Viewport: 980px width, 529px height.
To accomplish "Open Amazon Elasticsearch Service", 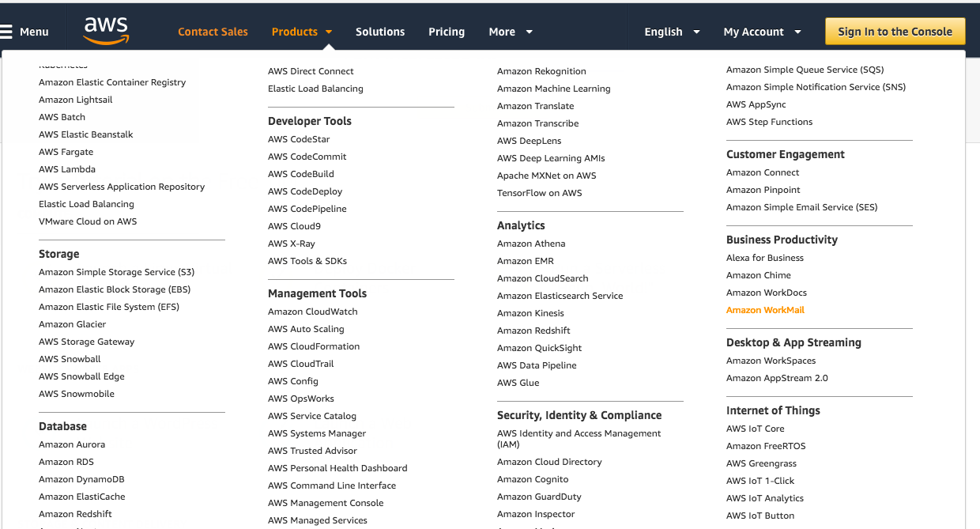I will [x=560, y=296].
